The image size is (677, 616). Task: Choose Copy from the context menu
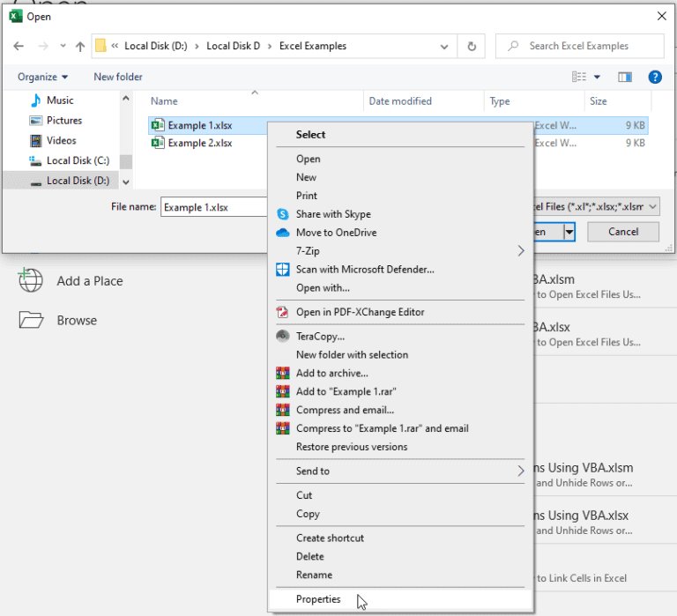(x=308, y=514)
